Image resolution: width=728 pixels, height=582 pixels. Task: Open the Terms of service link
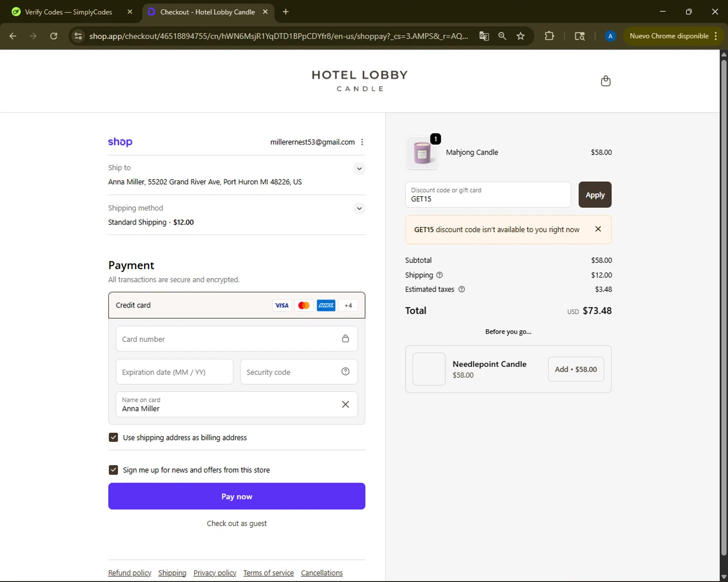tap(268, 573)
